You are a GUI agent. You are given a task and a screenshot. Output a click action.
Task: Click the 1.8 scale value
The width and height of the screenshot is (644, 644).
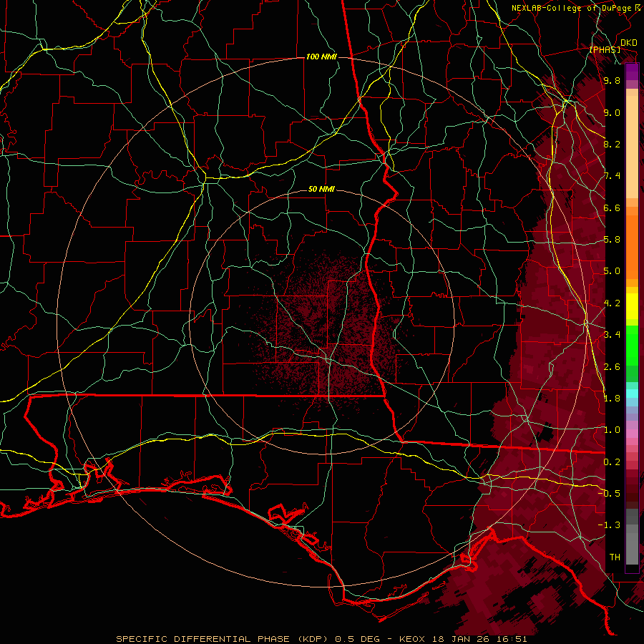612,399
